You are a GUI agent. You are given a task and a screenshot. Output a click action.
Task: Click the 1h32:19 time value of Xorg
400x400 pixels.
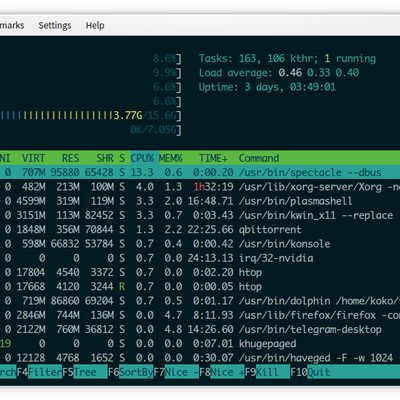(213, 187)
